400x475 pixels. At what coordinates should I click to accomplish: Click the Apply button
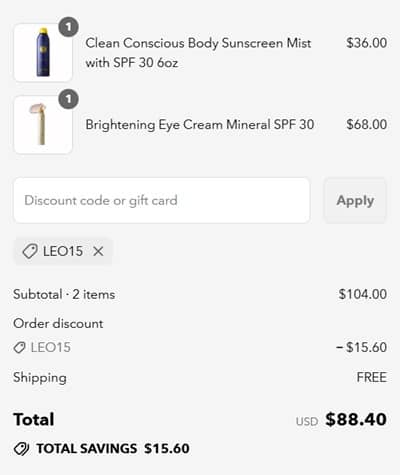355,201
